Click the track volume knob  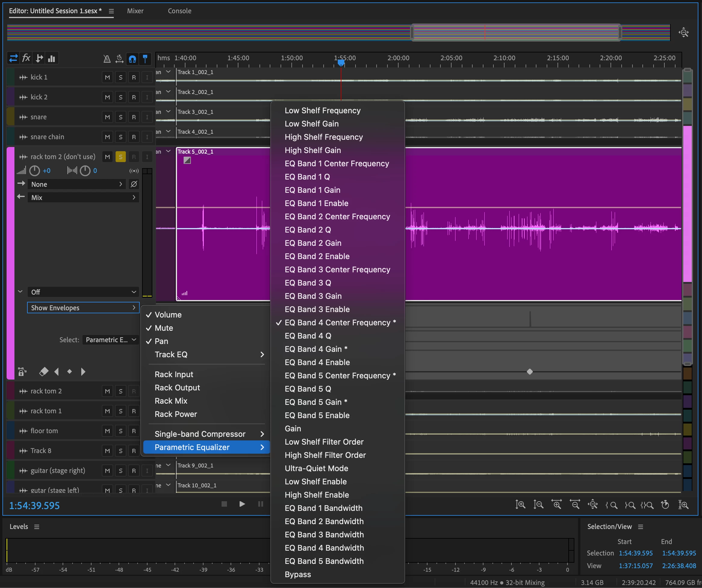click(x=34, y=171)
